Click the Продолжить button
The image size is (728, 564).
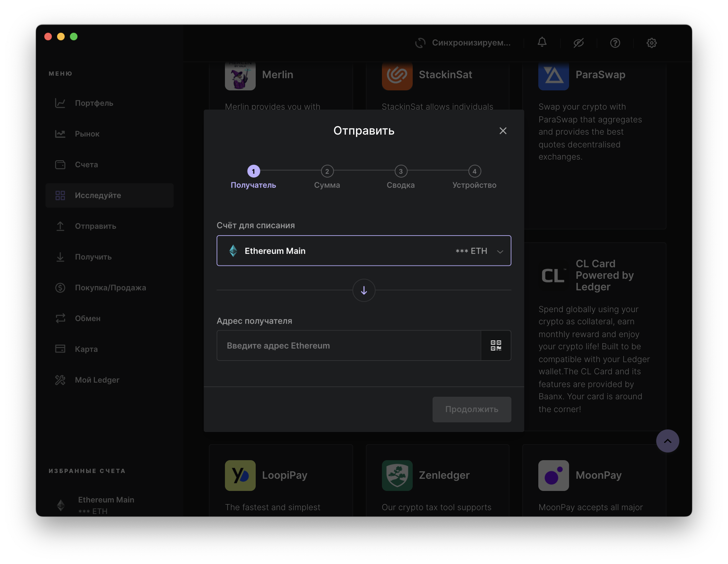pyautogui.click(x=471, y=409)
